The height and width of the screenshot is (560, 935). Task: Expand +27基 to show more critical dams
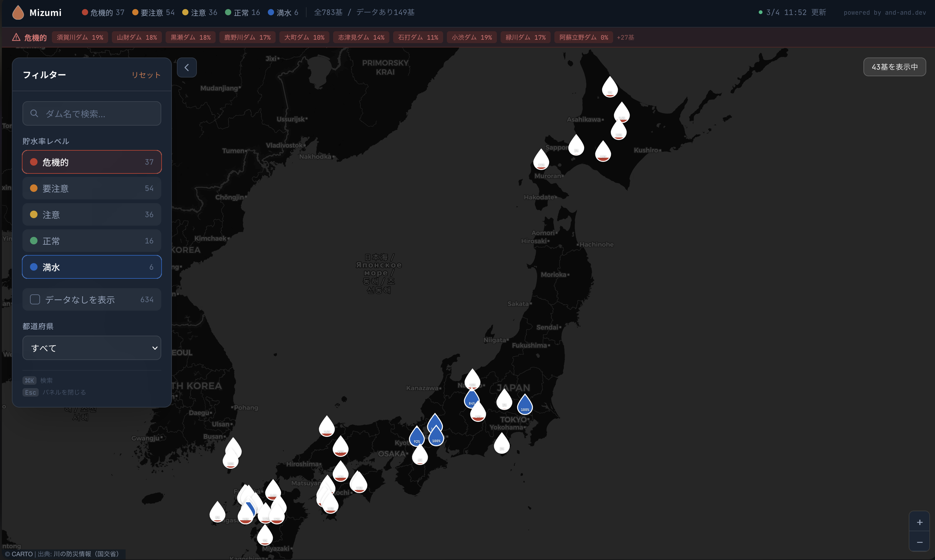(x=625, y=37)
